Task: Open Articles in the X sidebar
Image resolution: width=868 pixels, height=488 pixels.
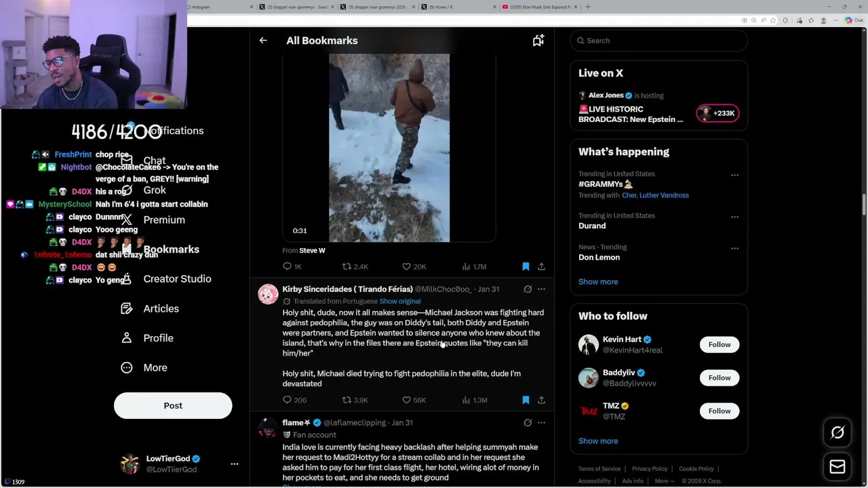Action: [150, 309]
